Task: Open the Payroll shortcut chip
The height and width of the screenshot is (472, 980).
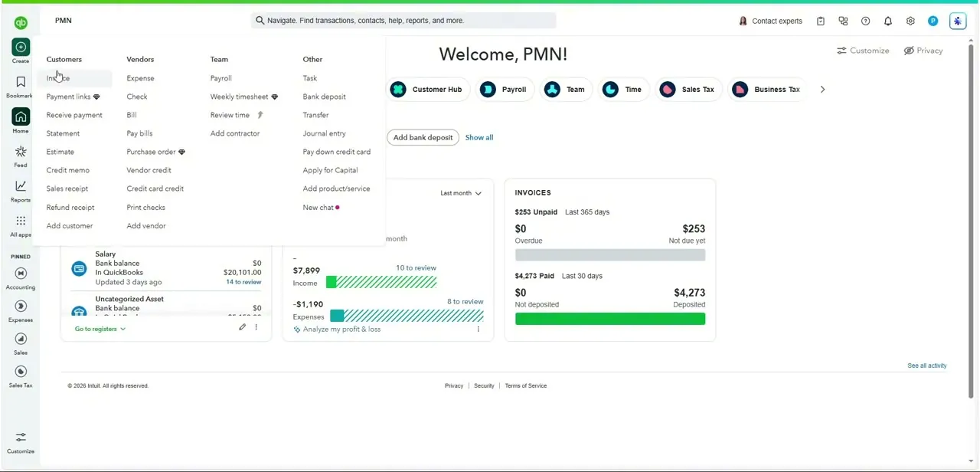Action: (505, 90)
